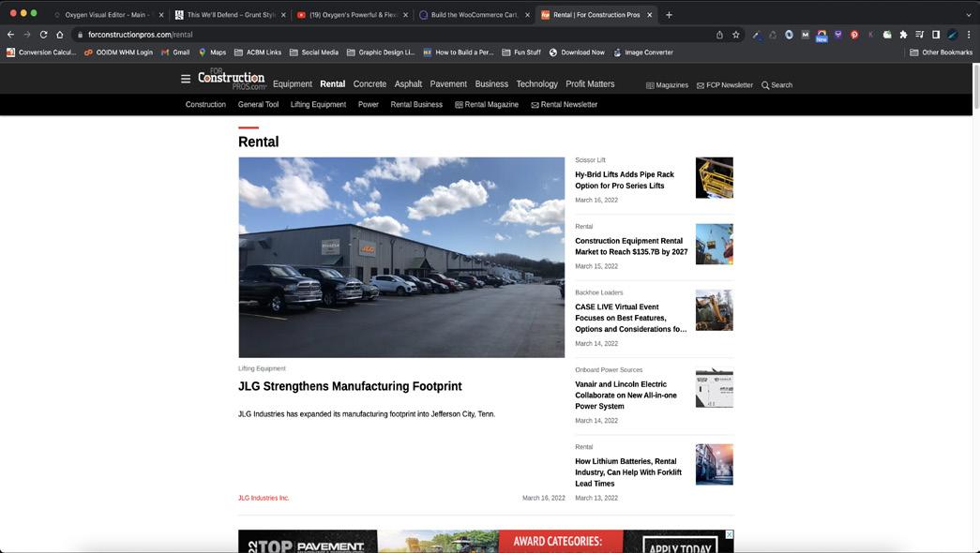The image size is (980, 553).
Task: Click the Vanair power system thumbnail
Action: tap(715, 388)
